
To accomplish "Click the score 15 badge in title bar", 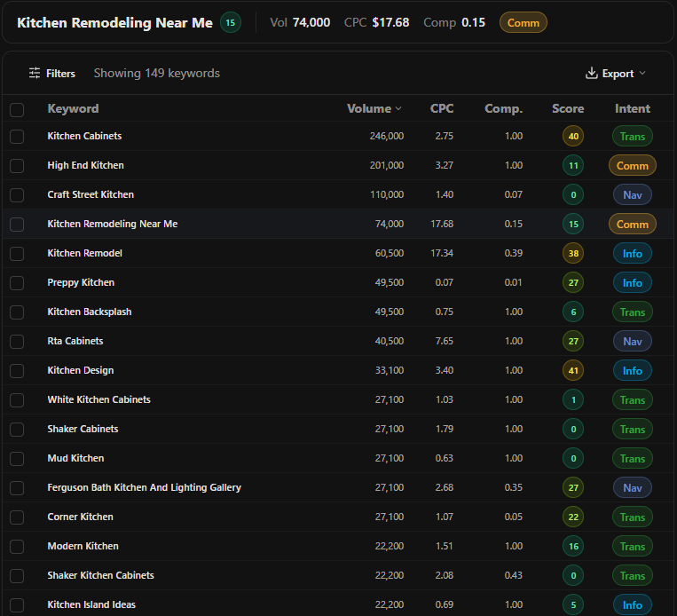I will [x=231, y=22].
